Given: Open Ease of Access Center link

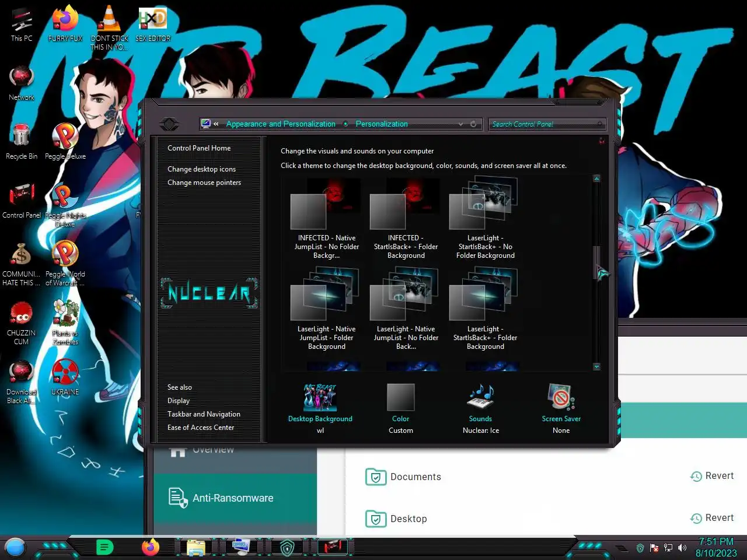Looking at the screenshot, I should tap(201, 428).
